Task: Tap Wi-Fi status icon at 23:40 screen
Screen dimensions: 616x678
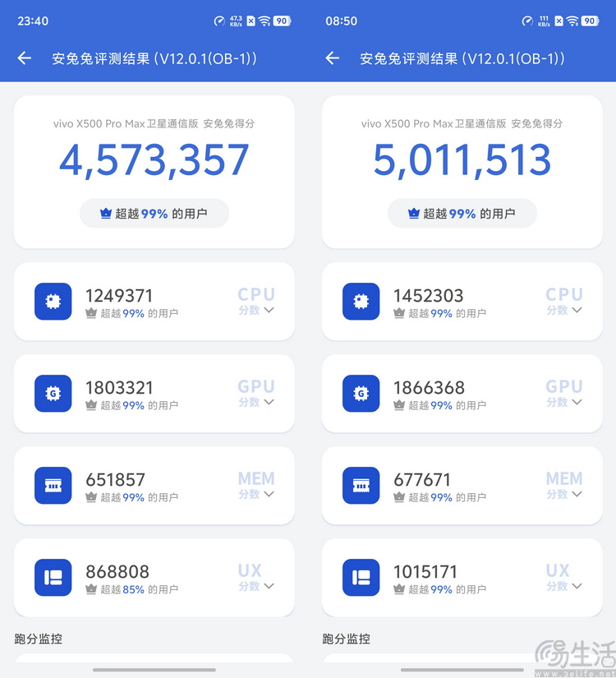Action: [x=264, y=21]
